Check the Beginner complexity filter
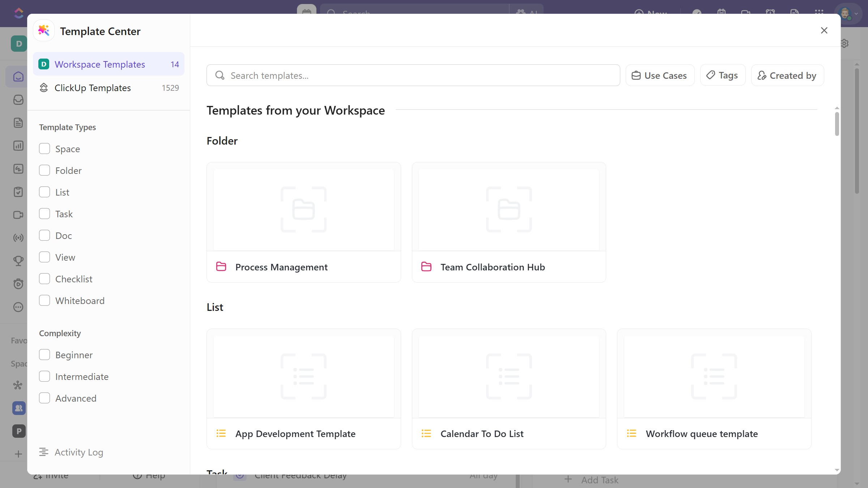Image resolution: width=868 pixels, height=488 pixels. (x=44, y=355)
